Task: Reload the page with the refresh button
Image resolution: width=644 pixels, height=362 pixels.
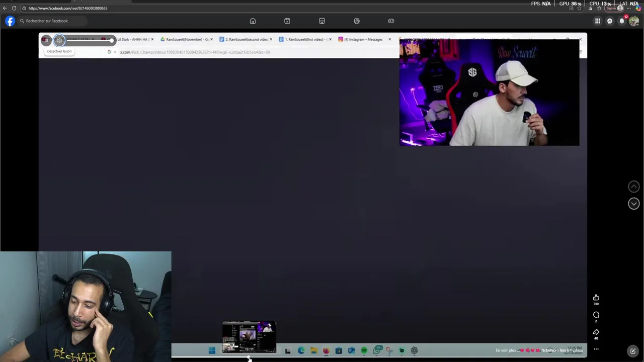Action: [x=14, y=8]
